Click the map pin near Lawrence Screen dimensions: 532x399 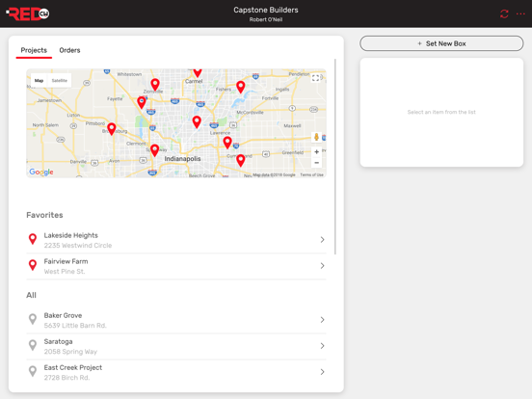227,143
